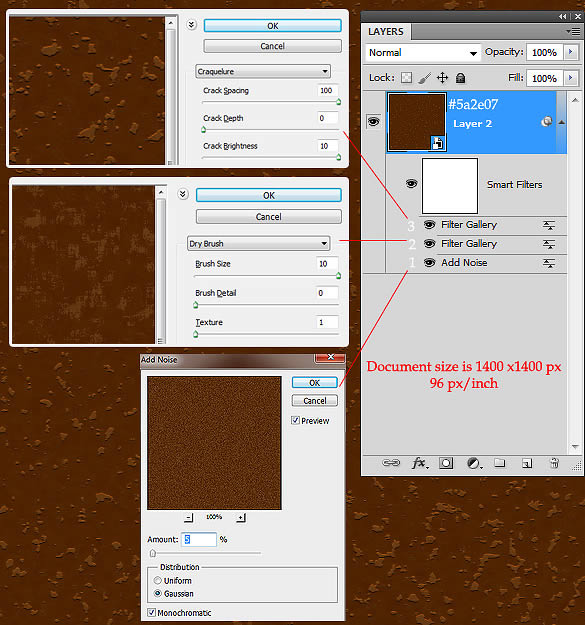Hide Layer 2 visibility eye

pyautogui.click(x=373, y=121)
